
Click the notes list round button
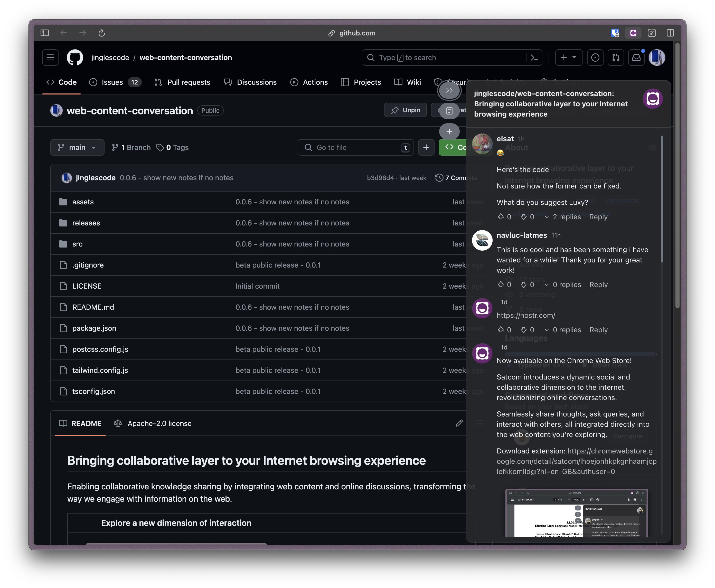click(449, 111)
